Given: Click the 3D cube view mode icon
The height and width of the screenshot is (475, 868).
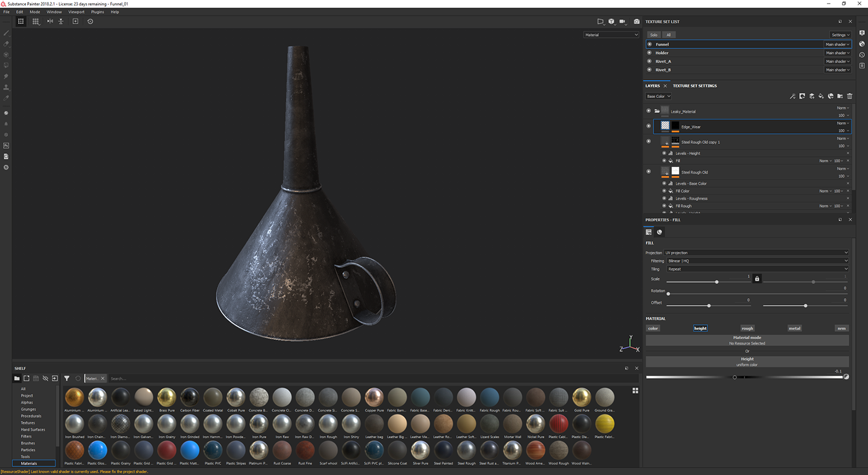Looking at the screenshot, I should (612, 21).
